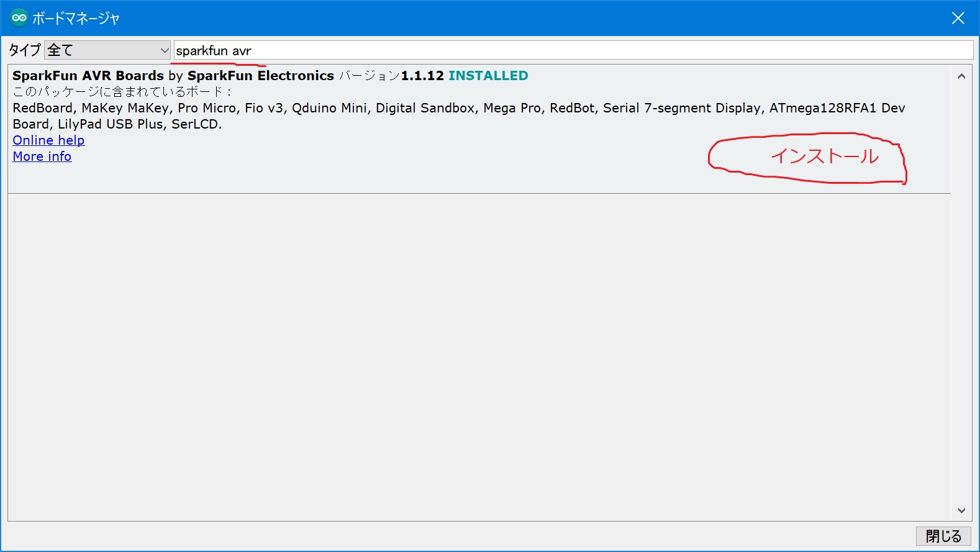Click the INSTALLED status text
This screenshot has width=980, height=552.
tap(488, 76)
